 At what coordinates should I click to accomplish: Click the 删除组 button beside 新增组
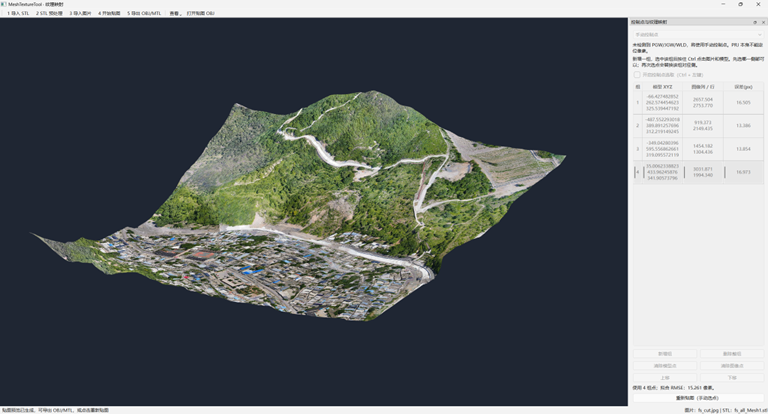pyautogui.click(x=732, y=354)
